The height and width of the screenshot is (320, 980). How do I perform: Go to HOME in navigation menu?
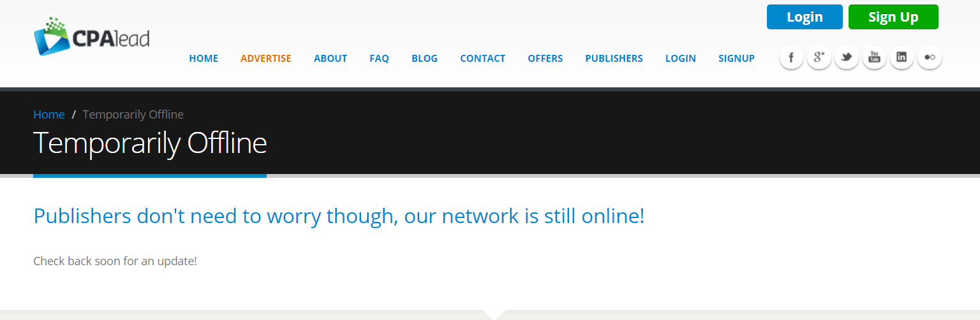tap(204, 58)
